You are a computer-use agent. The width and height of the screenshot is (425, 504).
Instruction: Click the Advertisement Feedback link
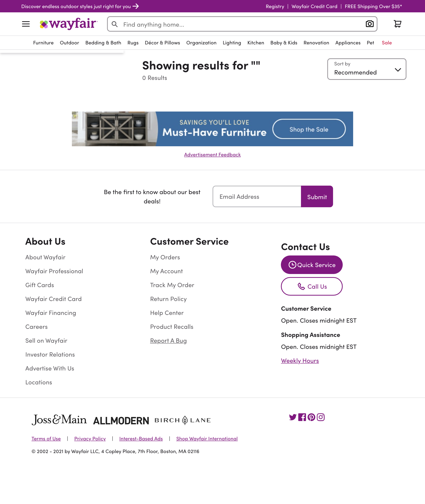[x=212, y=154]
